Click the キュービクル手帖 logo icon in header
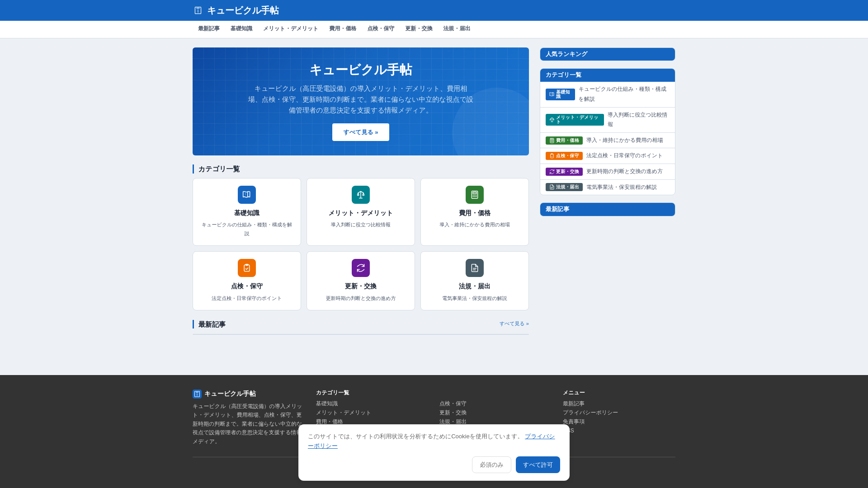868x488 pixels. (x=198, y=10)
